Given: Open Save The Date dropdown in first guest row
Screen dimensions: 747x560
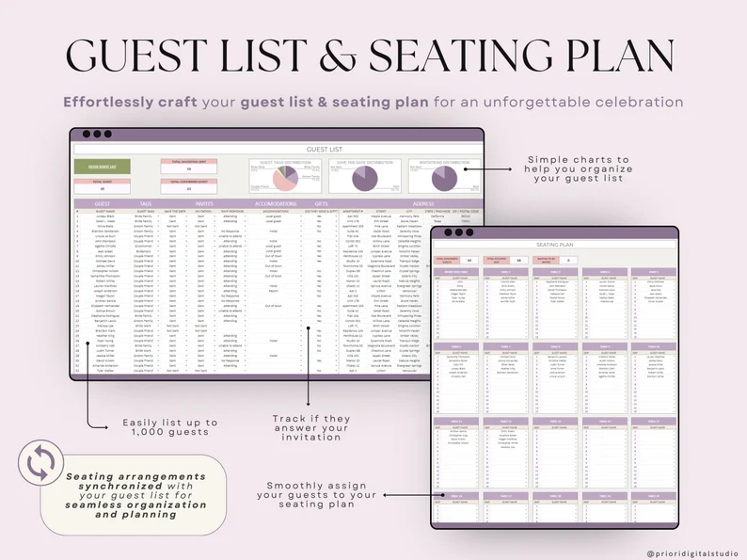Looking at the screenshot, I should [x=187, y=216].
